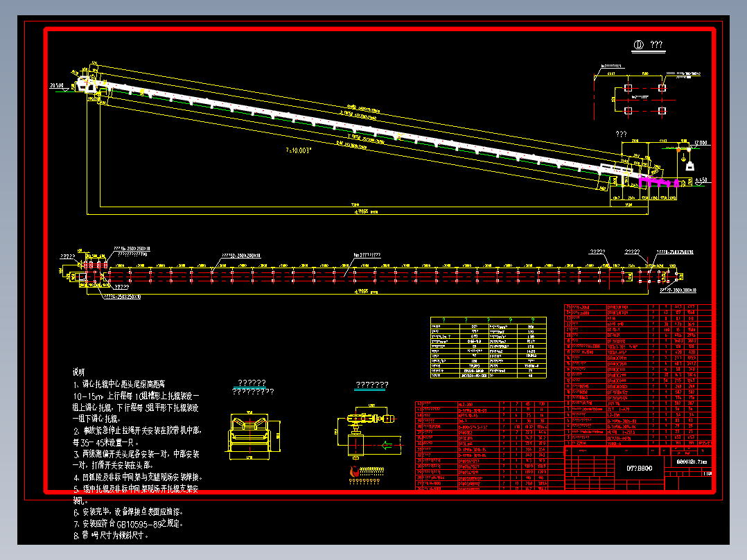Image resolution: width=747 pixels, height=560 pixels.
Task: Select the ???152-200X200X10 leader label
Action: coord(240,256)
